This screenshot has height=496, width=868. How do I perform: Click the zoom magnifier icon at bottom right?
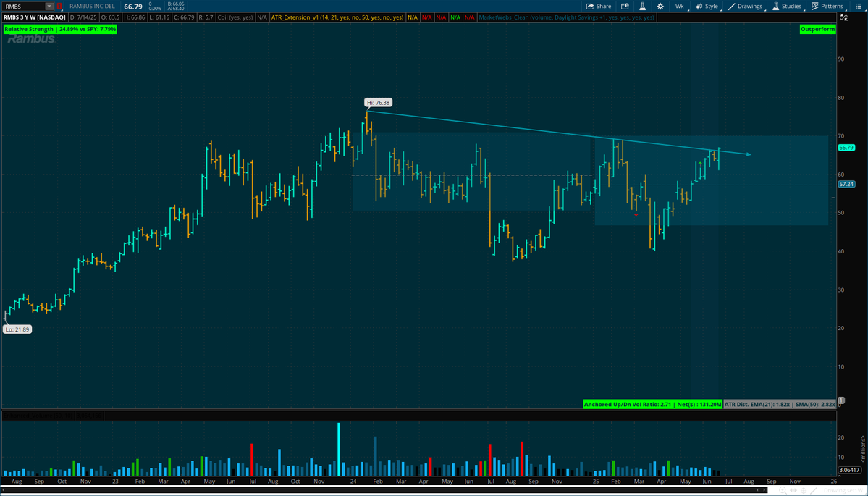coord(783,490)
